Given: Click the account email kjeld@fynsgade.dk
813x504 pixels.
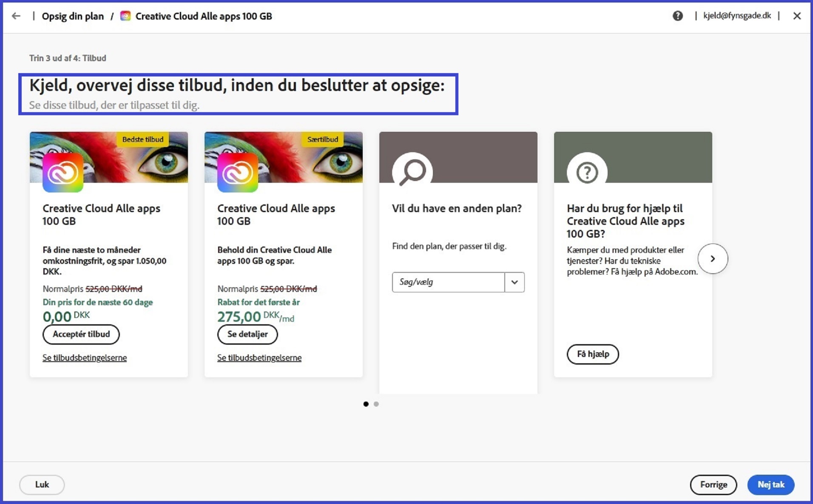Looking at the screenshot, I should 737,16.
